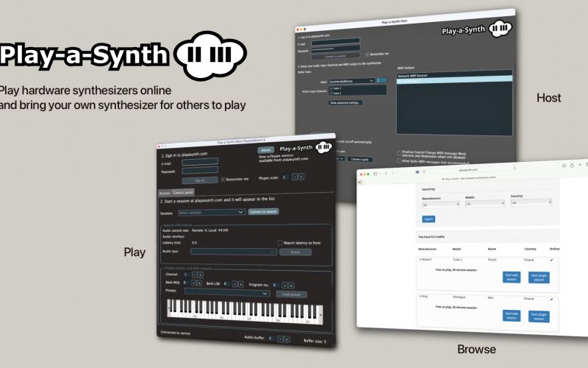
Task: Switch to the Session tab
Action: click(165, 192)
